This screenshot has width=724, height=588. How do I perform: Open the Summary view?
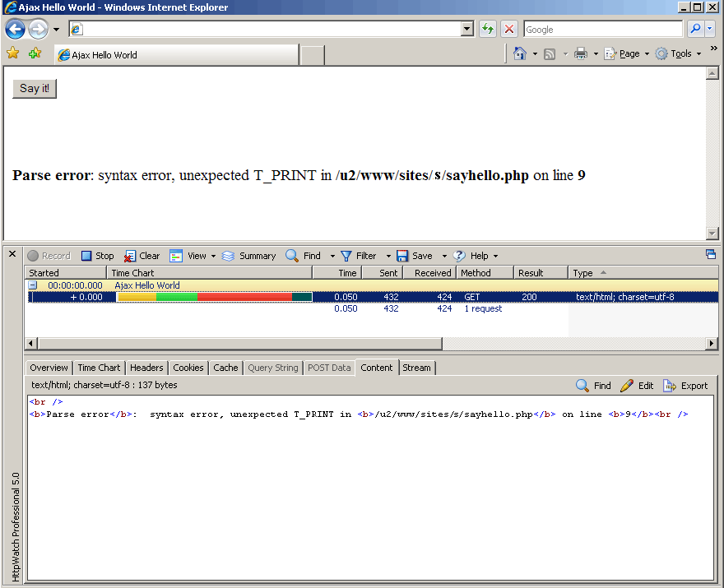(229, 256)
